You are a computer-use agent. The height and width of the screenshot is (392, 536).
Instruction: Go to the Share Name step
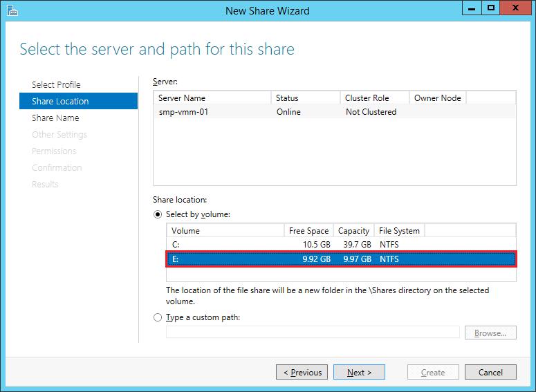pyautogui.click(x=55, y=118)
